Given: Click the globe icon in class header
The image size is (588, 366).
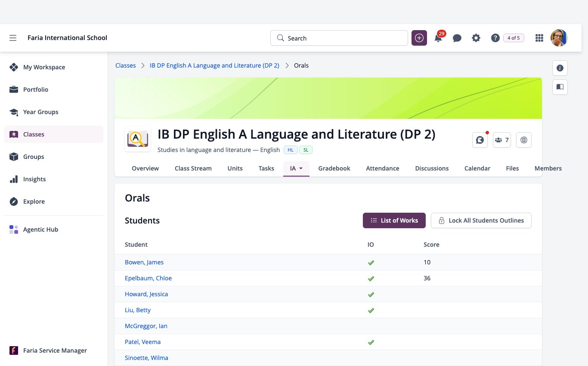Looking at the screenshot, I should [524, 140].
